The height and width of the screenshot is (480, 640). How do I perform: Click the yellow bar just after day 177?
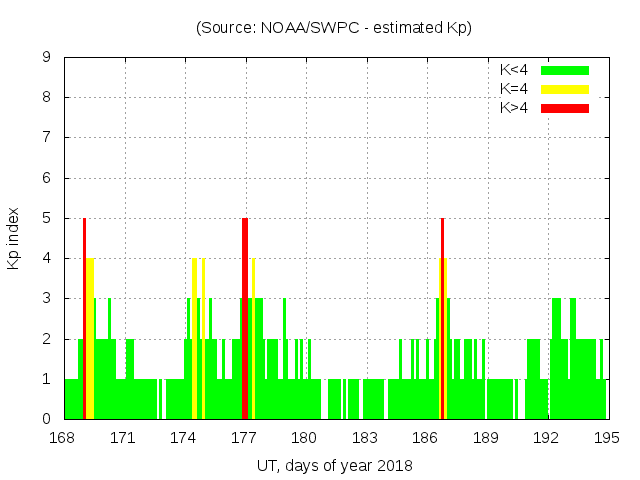coord(254,338)
